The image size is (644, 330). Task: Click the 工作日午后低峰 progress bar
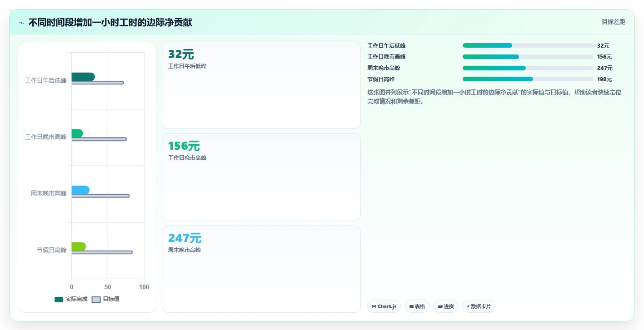point(528,45)
